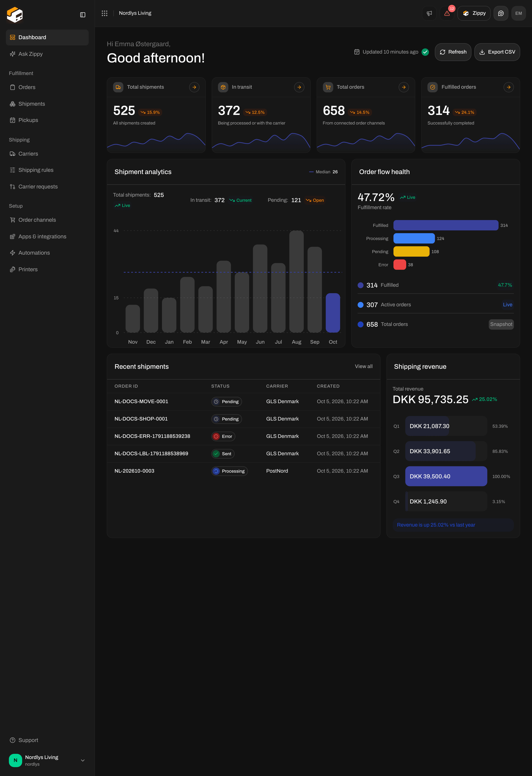
Task: Click View all recent shipments
Action: coord(364,366)
